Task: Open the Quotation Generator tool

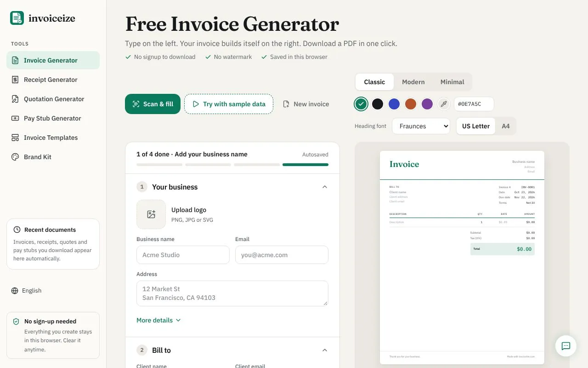Action: [53, 99]
